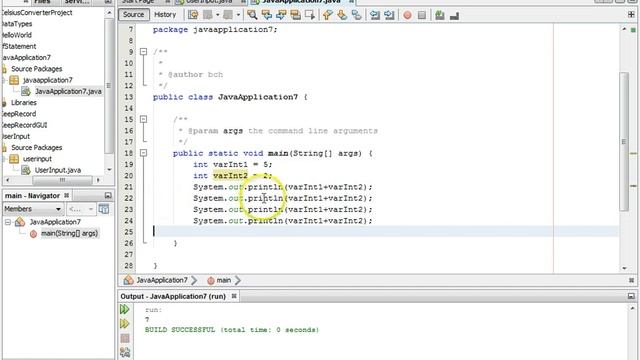Open the Members dropdown in Navigator
This screenshot has height=360, width=640.
[33, 209]
